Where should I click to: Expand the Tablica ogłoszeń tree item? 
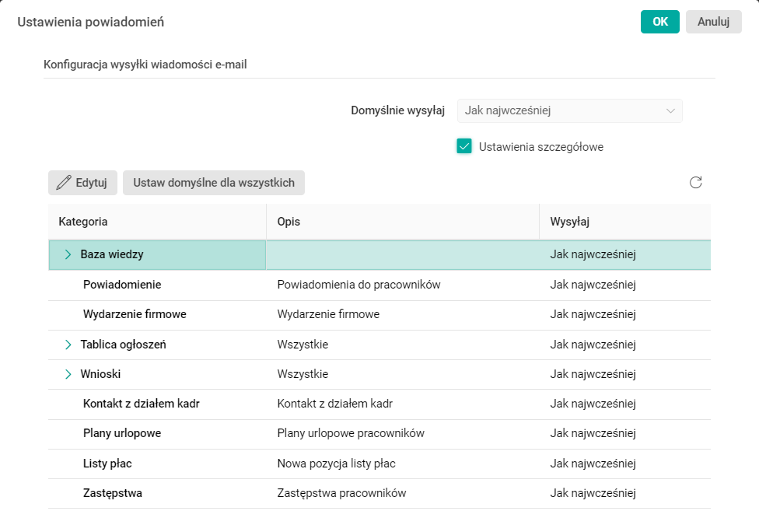67,344
